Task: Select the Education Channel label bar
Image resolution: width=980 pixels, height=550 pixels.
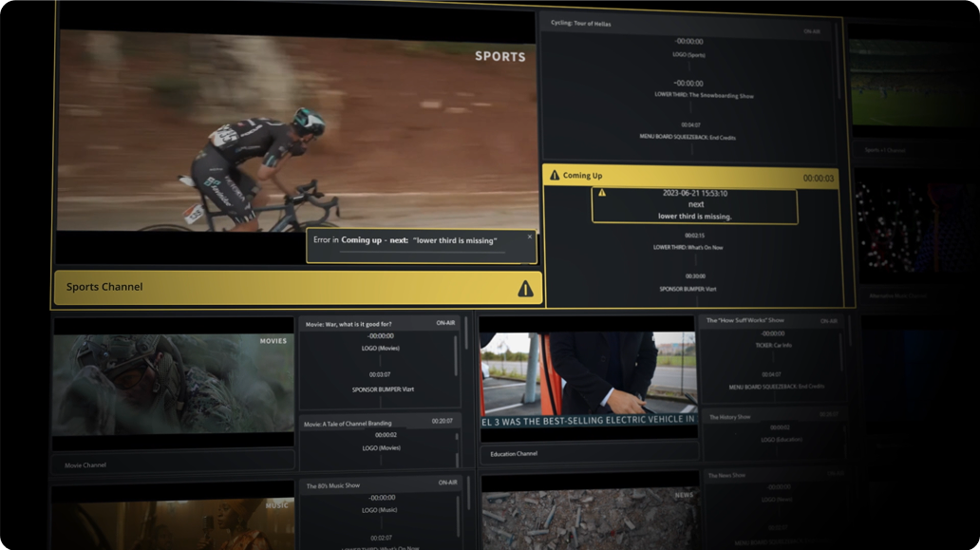Action: [590, 453]
